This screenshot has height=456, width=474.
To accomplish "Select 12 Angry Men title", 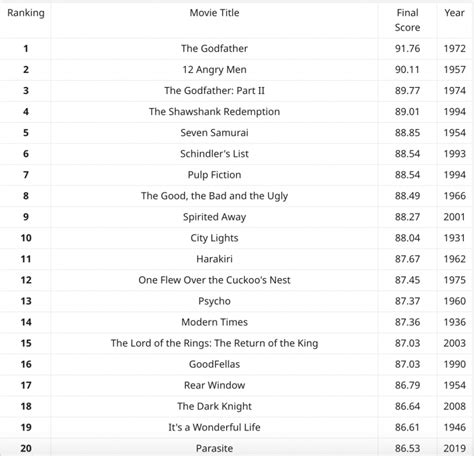I will click(x=214, y=70).
